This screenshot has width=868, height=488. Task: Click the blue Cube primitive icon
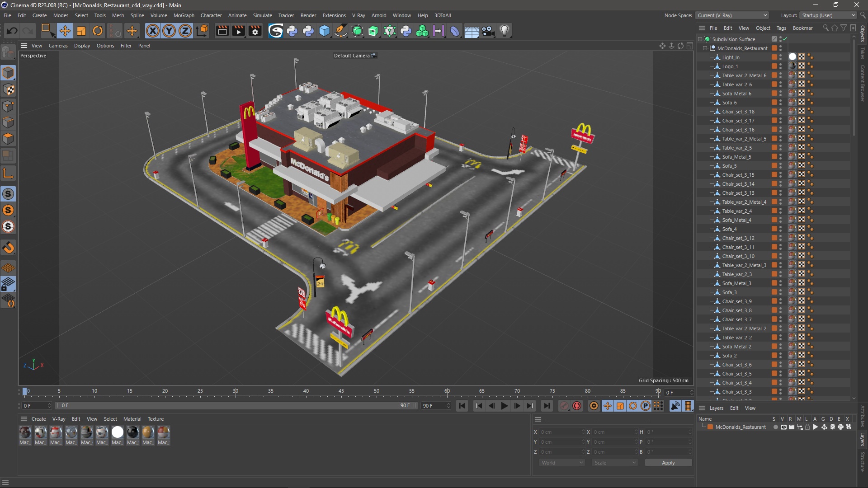pos(325,31)
